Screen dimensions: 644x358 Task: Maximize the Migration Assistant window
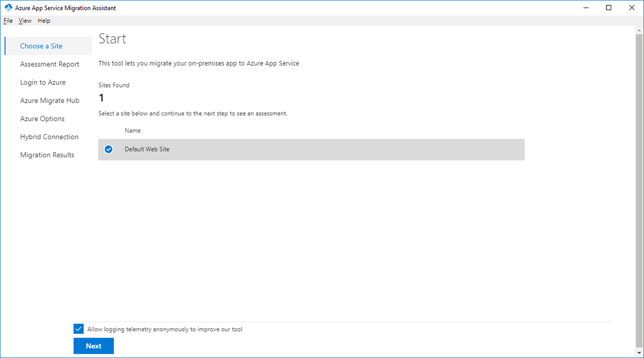click(x=609, y=8)
